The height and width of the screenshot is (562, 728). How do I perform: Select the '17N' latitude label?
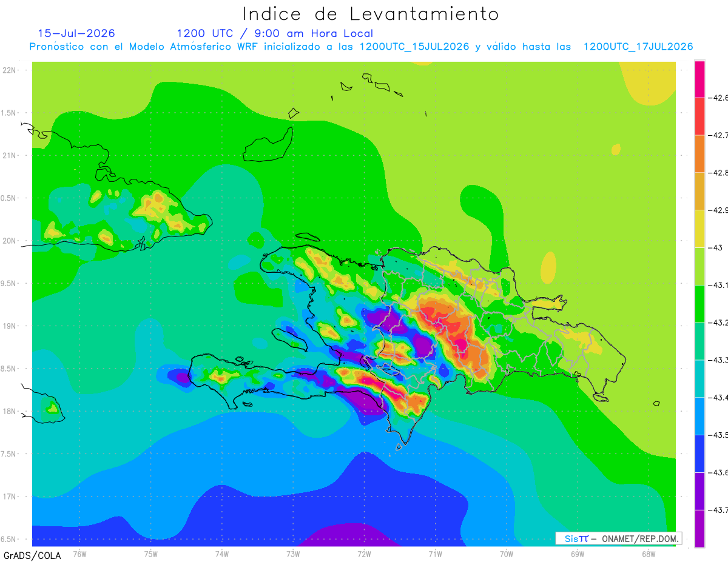[9, 497]
